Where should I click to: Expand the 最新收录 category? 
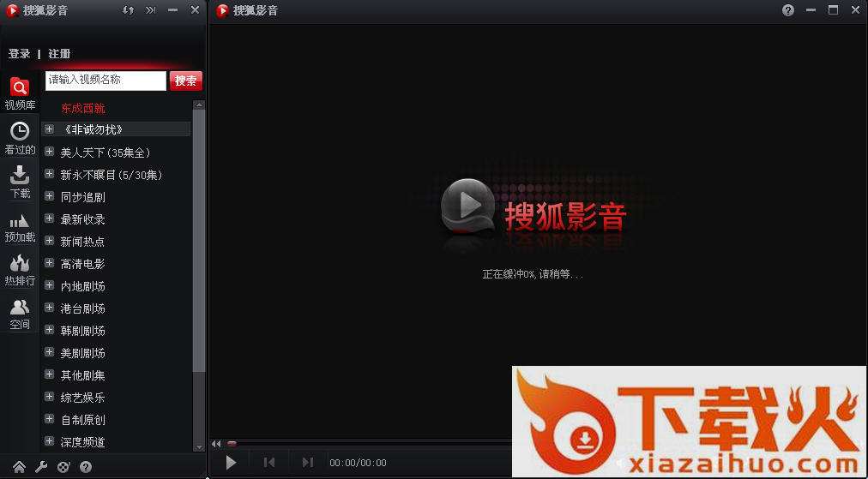coord(49,219)
